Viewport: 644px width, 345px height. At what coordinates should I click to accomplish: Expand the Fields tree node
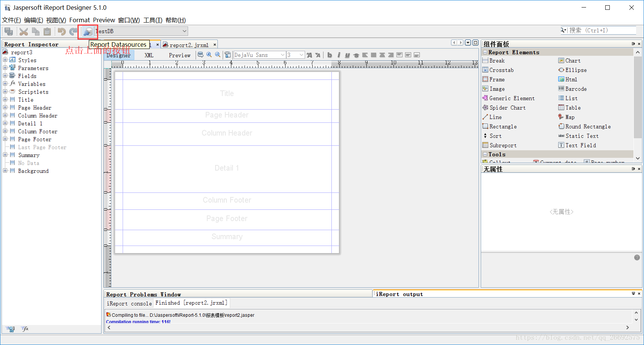(x=5, y=76)
